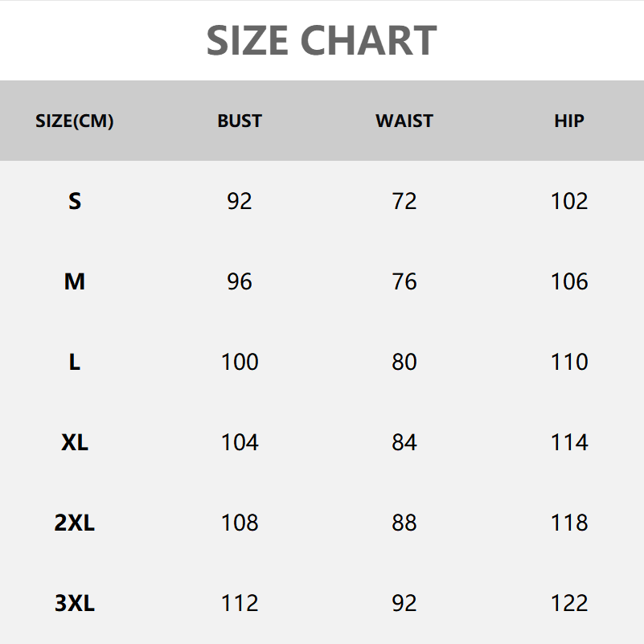The width and height of the screenshot is (644, 644).
Task: Click bust value 100 for size L
Action: (x=240, y=362)
